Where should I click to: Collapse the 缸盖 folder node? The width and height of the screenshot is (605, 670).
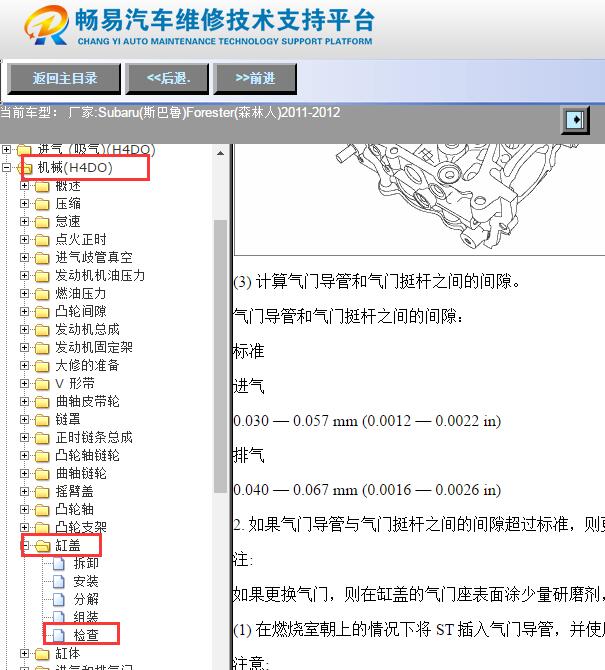pyautogui.click(x=24, y=546)
